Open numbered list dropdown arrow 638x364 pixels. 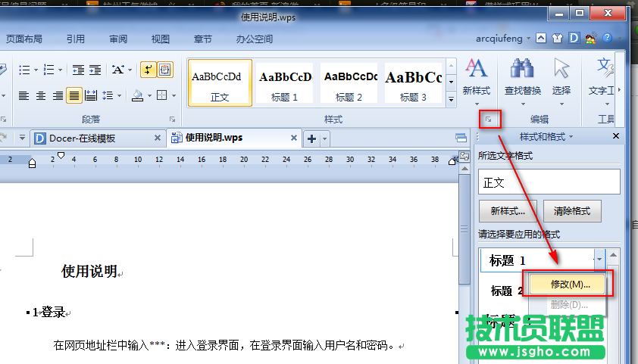coord(60,70)
